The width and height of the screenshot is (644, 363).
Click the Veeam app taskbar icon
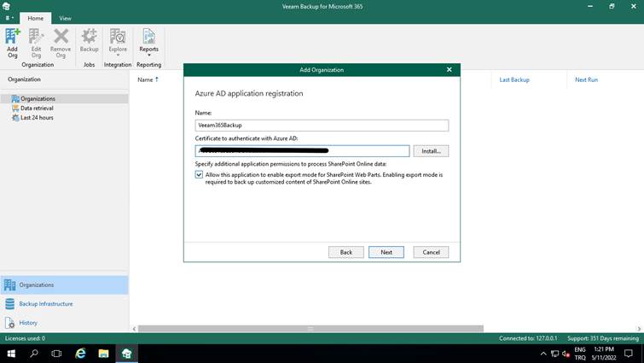tap(126, 354)
